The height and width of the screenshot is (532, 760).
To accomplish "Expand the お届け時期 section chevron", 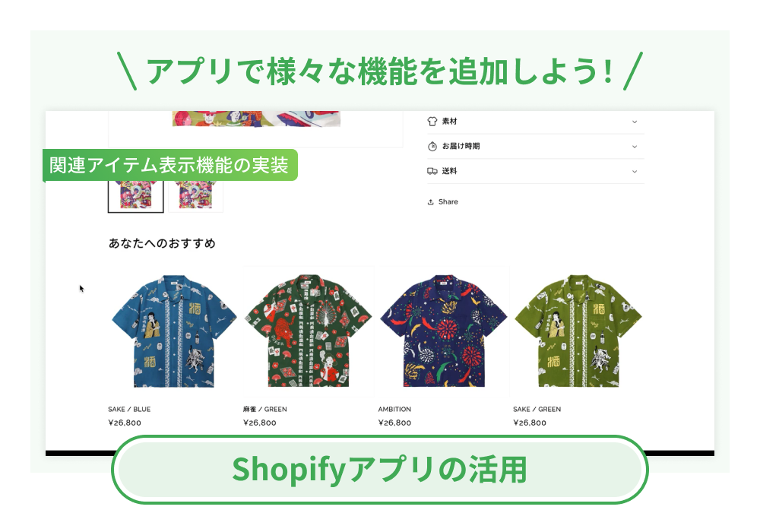I will click(x=635, y=147).
